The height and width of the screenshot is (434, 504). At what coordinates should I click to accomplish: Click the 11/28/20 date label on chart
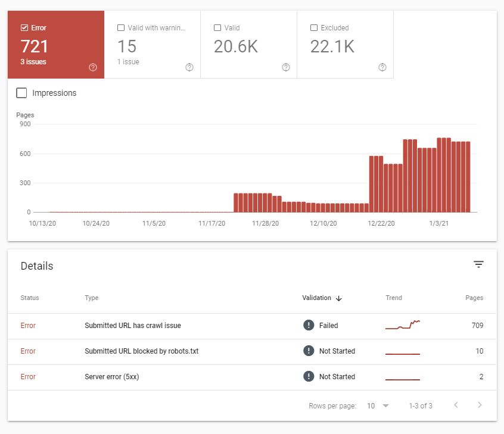pyautogui.click(x=265, y=223)
